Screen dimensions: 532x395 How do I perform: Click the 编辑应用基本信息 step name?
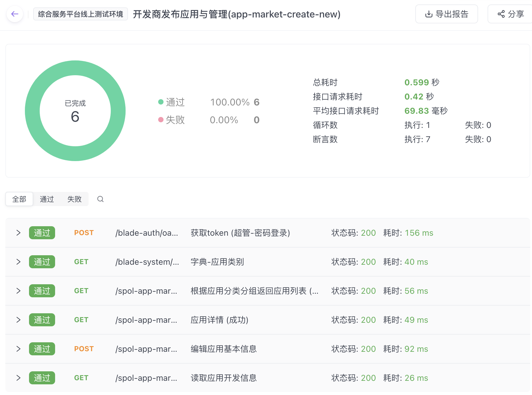[224, 349]
